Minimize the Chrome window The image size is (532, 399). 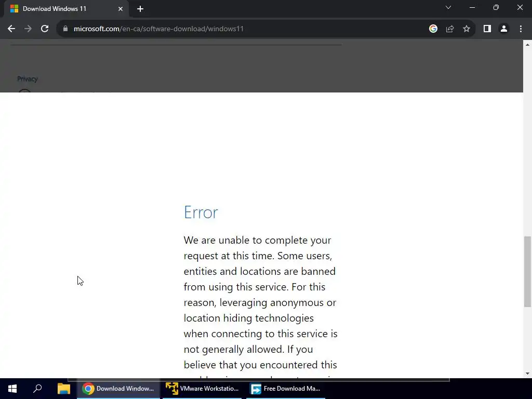click(x=472, y=7)
